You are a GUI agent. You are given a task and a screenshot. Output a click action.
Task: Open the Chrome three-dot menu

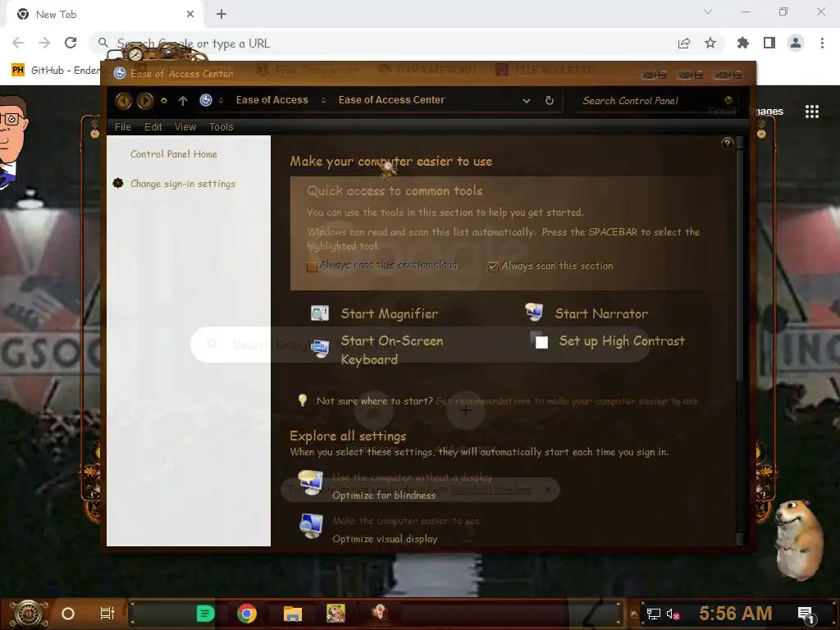[822, 43]
